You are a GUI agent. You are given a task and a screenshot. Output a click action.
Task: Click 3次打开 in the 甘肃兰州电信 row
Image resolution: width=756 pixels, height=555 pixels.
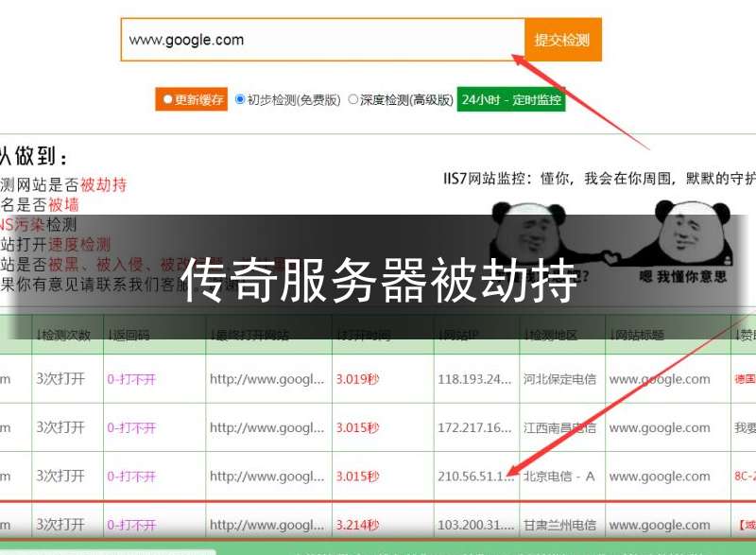pyautogui.click(x=60, y=524)
